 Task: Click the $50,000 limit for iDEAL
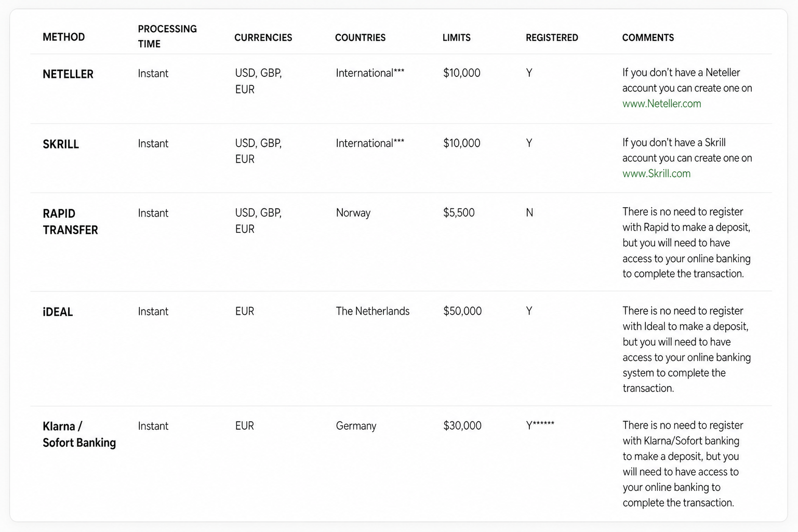click(x=462, y=311)
